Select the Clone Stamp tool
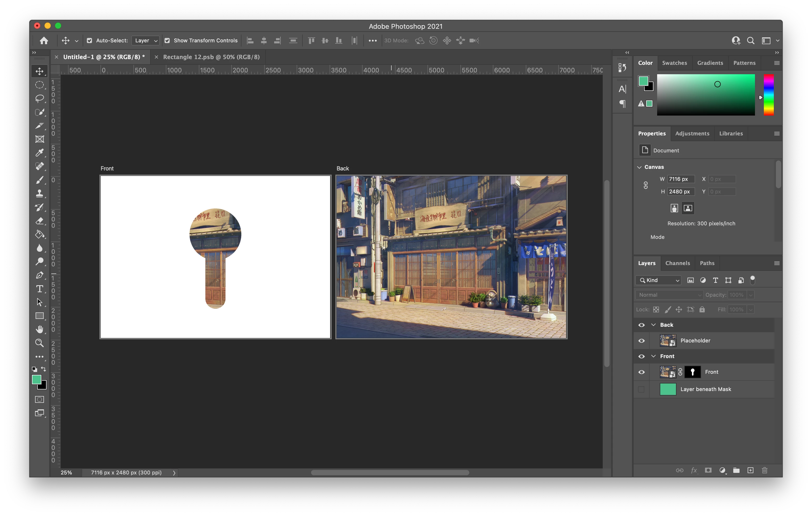Image resolution: width=812 pixels, height=516 pixels. (40, 193)
